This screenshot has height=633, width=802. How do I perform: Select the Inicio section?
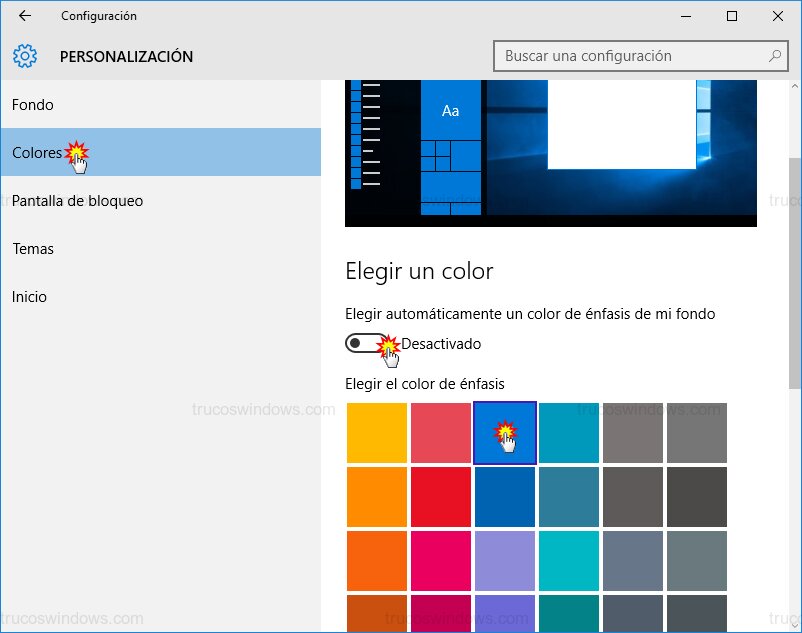(x=30, y=296)
